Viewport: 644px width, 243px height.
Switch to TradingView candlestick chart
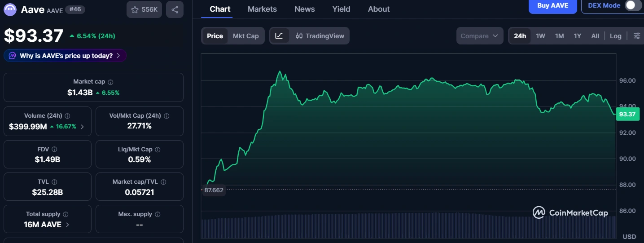320,36
